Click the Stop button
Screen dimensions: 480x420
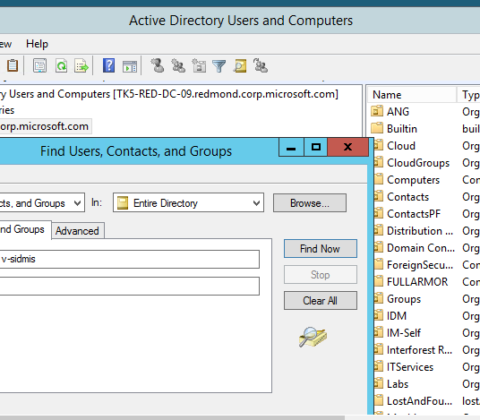pyautogui.click(x=320, y=275)
